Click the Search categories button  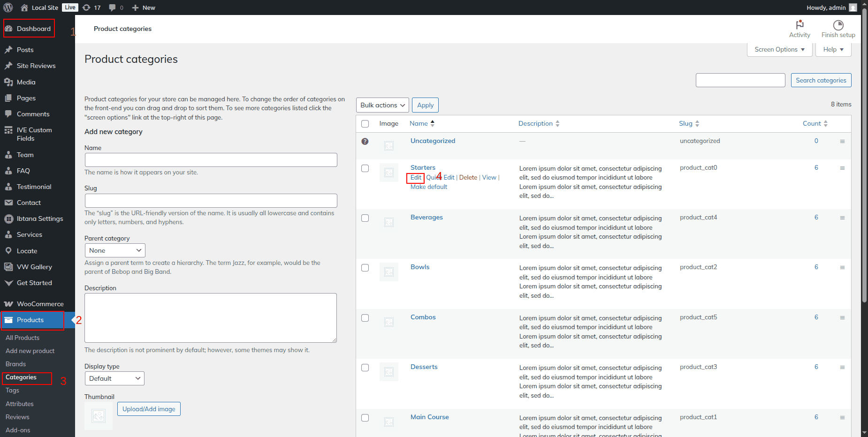[x=821, y=80]
